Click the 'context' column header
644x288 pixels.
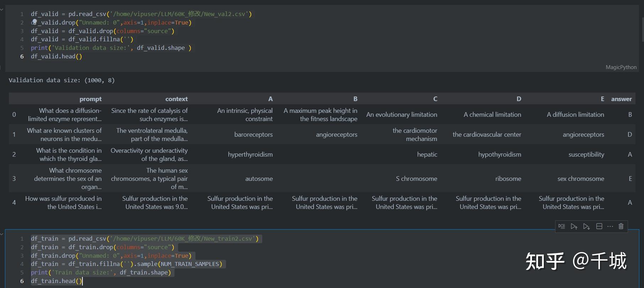176,99
